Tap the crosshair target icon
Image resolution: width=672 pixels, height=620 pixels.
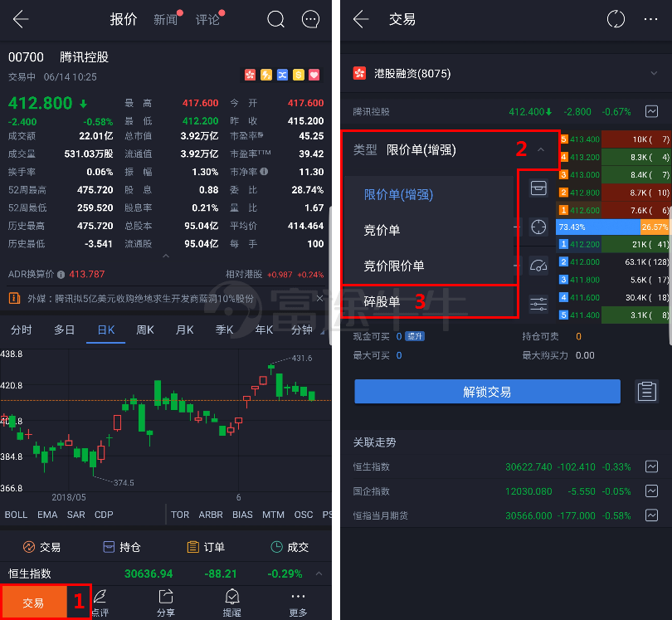pos(538,227)
